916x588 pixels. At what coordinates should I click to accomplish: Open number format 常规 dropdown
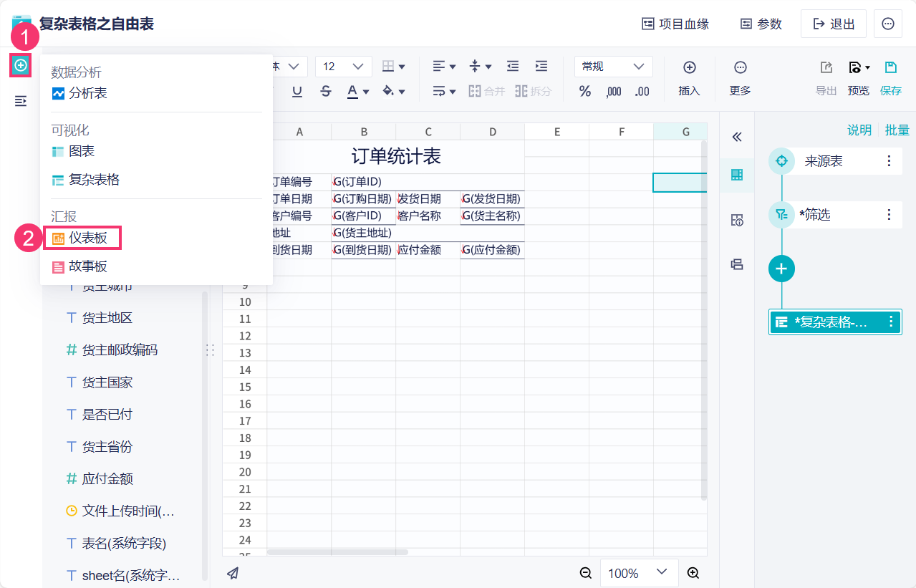coord(614,67)
